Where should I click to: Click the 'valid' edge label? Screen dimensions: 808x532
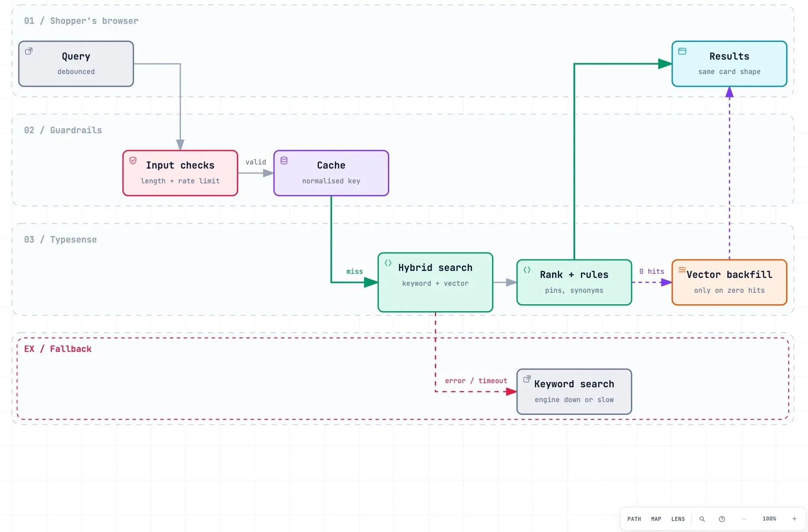(256, 162)
